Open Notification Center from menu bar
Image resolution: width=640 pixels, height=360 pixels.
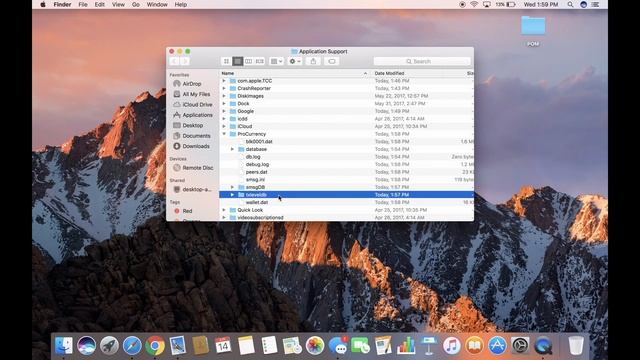pyautogui.click(x=596, y=4)
